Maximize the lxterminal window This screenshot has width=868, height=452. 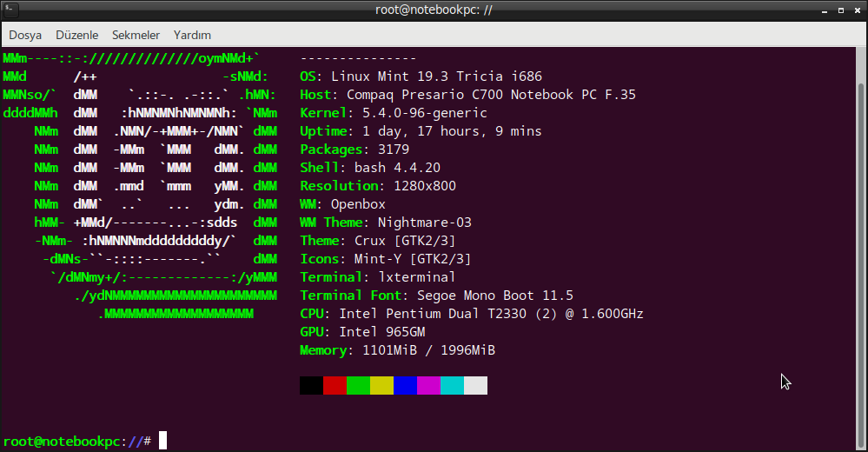click(x=841, y=10)
